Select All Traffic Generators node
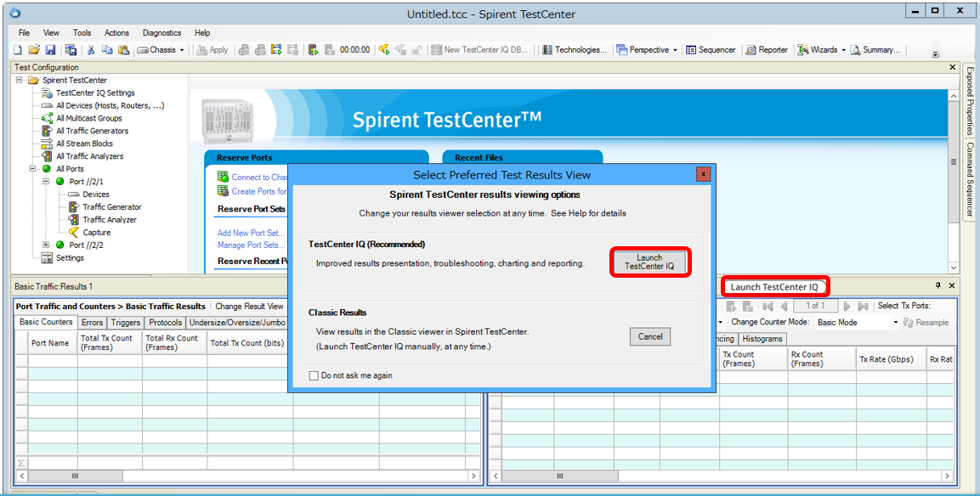 pos(85,131)
